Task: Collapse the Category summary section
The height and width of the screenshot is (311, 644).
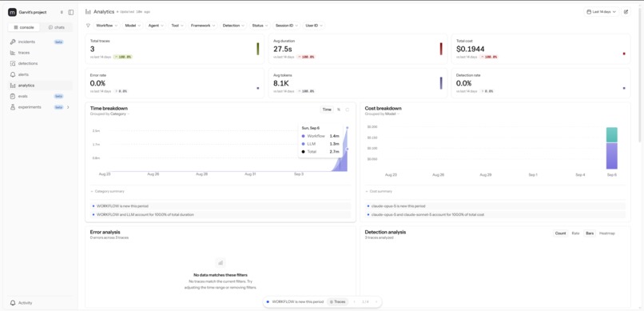Action: coord(107,191)
